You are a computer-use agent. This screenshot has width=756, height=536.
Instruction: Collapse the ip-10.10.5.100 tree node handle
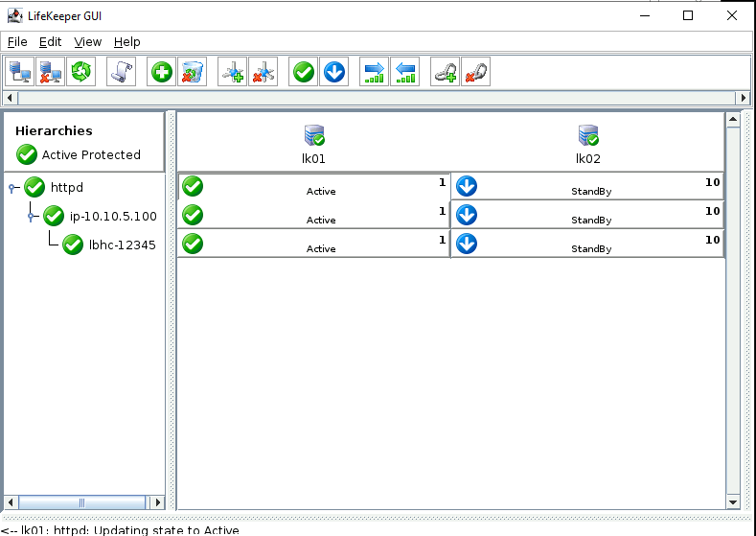click(32, 217)
